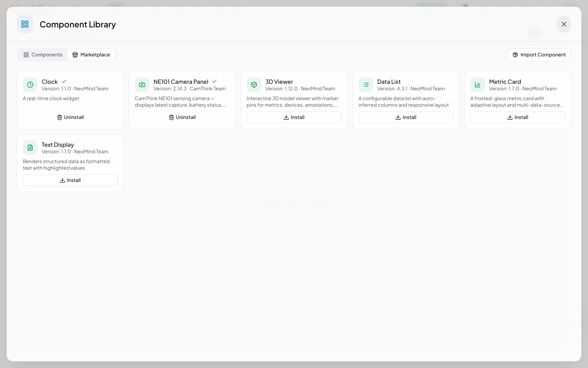588x368 pixels.
Task: Uninstall the Clock component
Action: pyautogui.click(x=70, y=117)
